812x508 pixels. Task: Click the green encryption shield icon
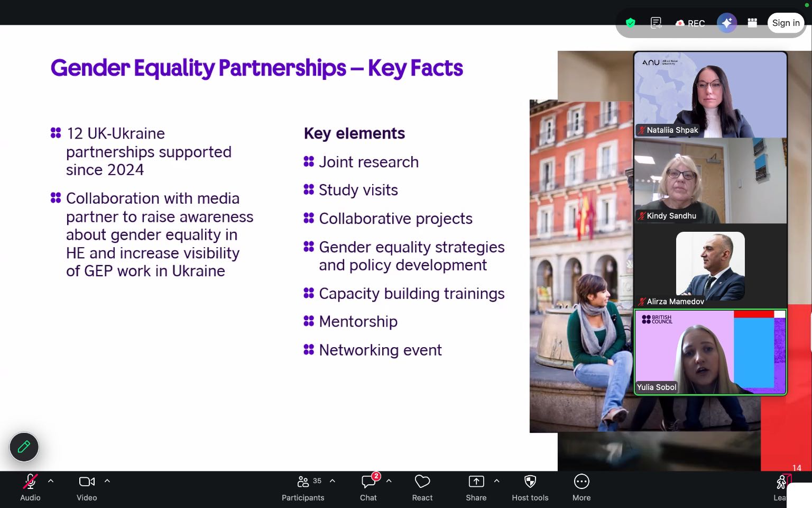point(630,23)
